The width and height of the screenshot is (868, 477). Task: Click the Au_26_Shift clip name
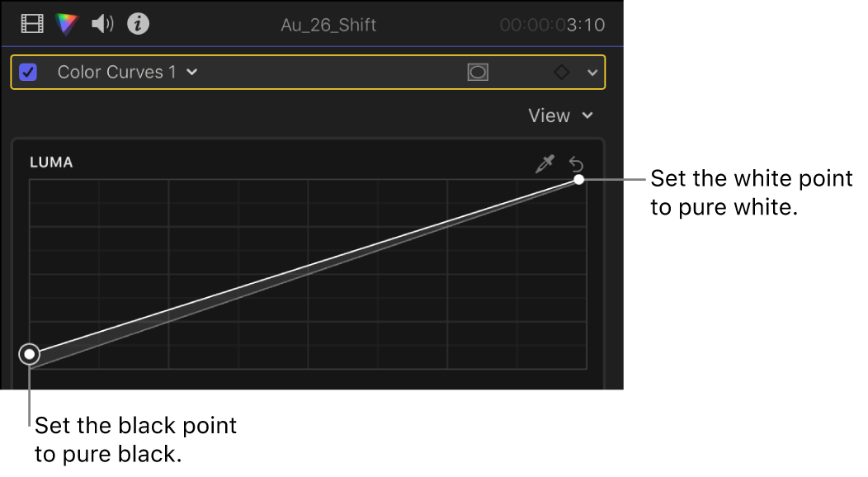(x=329, y=25)
